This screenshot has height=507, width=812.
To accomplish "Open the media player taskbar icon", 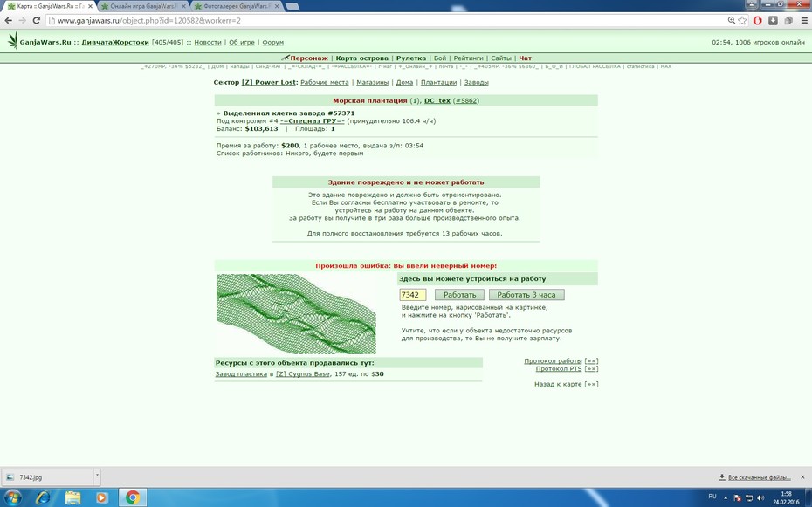I will [x=101, y=497].
